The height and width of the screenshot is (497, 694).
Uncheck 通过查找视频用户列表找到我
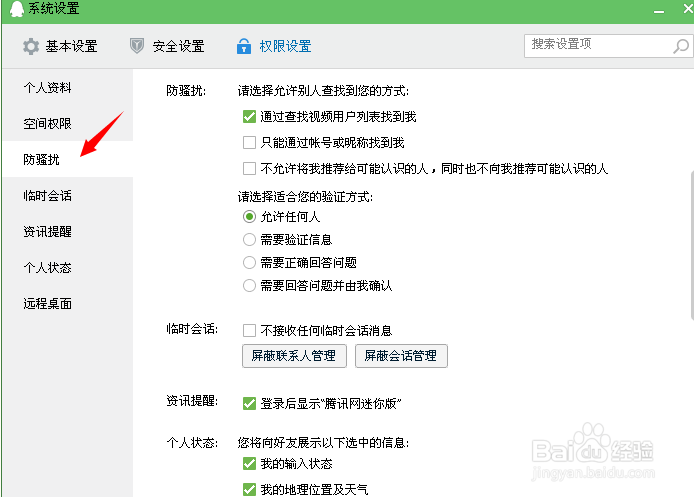point(249,117)
